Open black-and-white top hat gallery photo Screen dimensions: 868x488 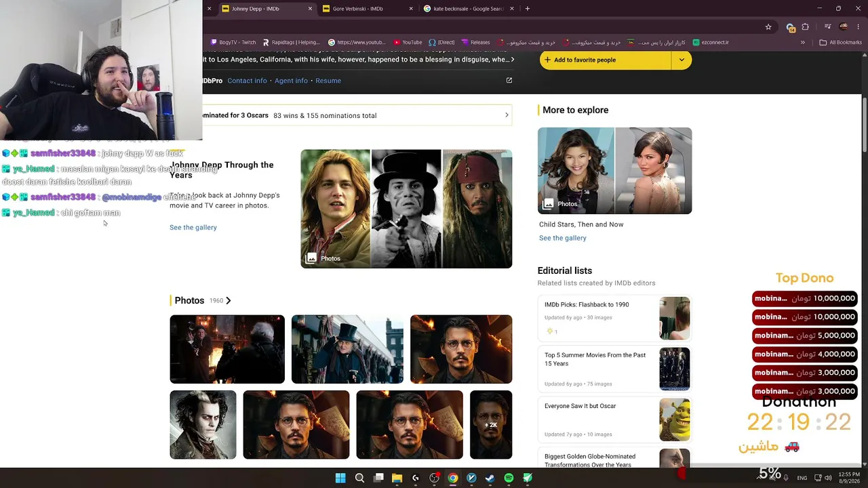(x=406, y=209)
